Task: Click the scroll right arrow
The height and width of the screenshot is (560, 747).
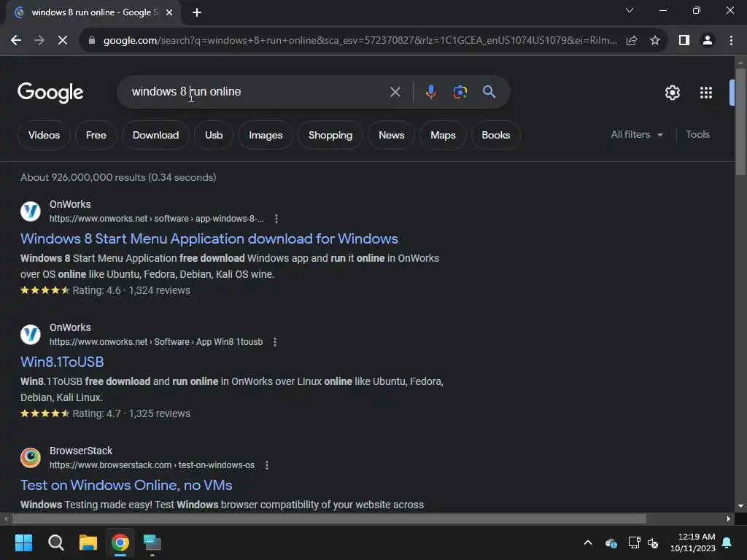Action: (729, 518)
